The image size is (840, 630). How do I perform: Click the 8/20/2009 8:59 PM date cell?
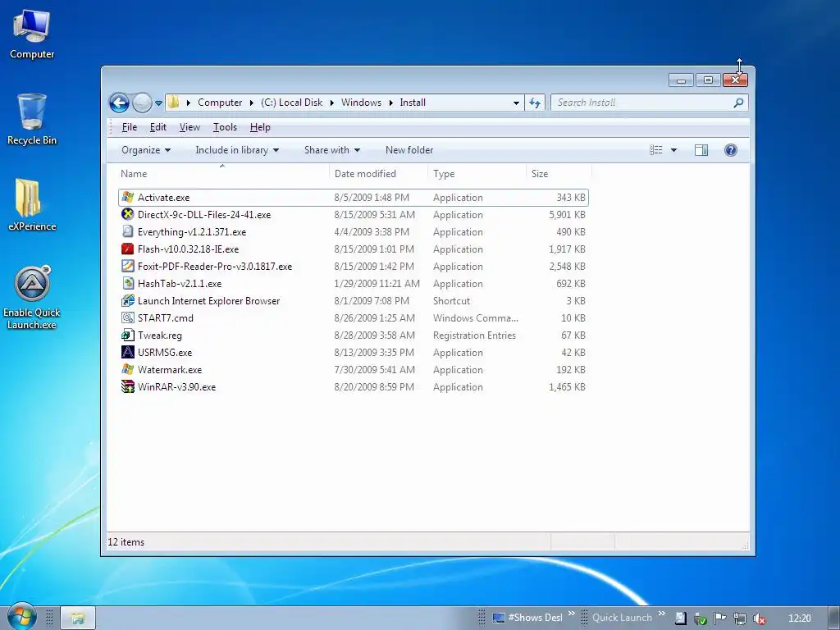374,387
